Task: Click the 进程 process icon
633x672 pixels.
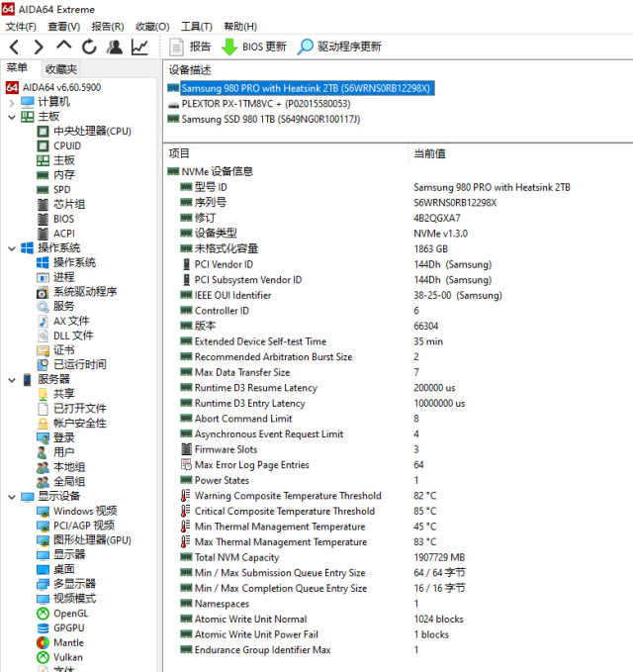Action: [x=43, y=278]
